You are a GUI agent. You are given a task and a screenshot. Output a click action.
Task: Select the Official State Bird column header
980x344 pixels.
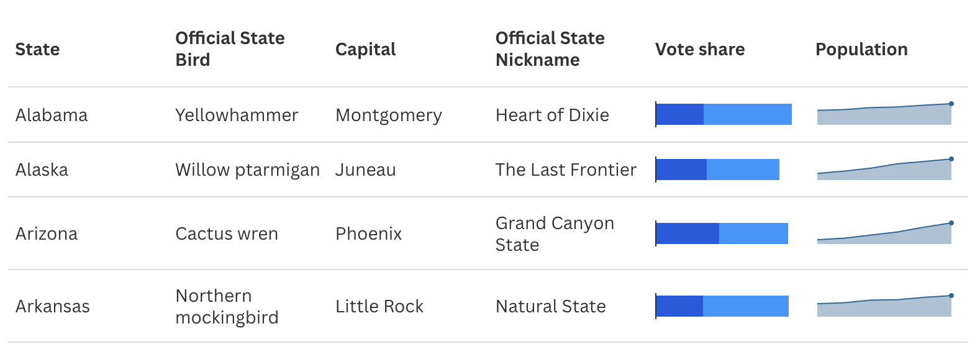(230, 49)
